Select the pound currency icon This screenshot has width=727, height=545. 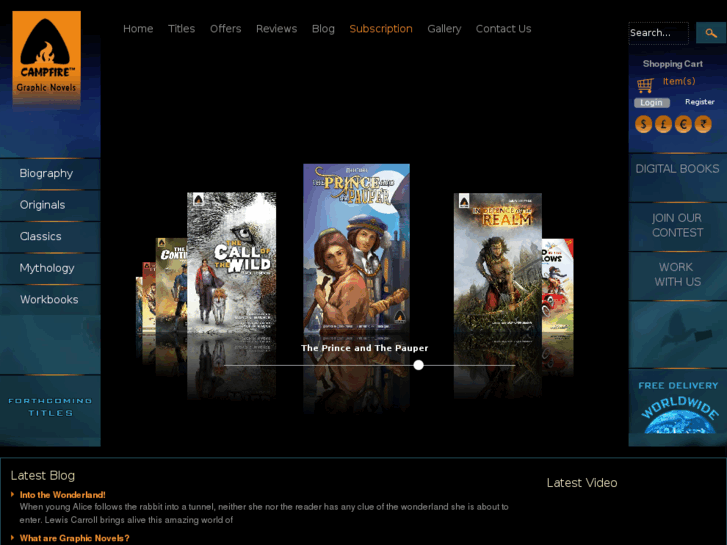pos(663,124)
